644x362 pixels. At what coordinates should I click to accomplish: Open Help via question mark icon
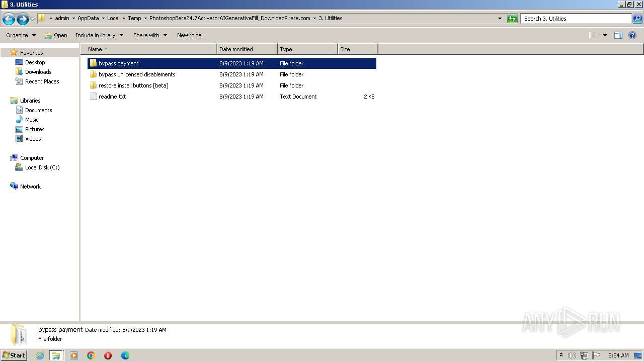click(x=633, y=35)
